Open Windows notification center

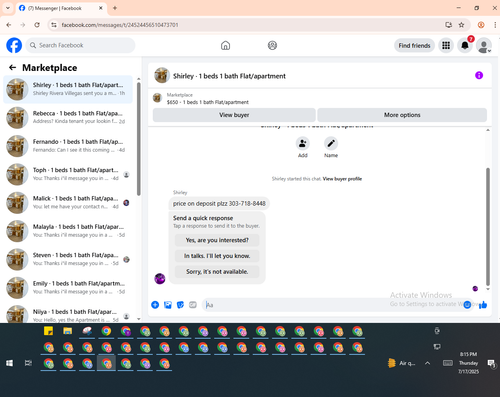click(x=491, y=363)
